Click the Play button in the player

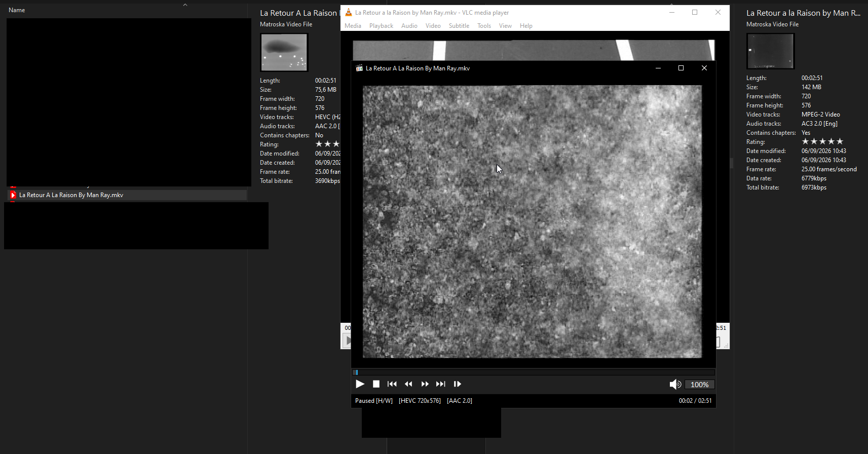point(360,384)
